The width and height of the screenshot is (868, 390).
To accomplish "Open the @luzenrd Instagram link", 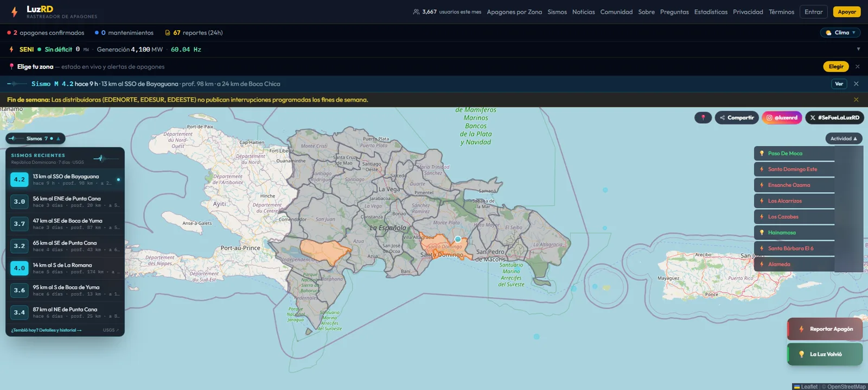I will pyautogui.click(x=782, y=117).
